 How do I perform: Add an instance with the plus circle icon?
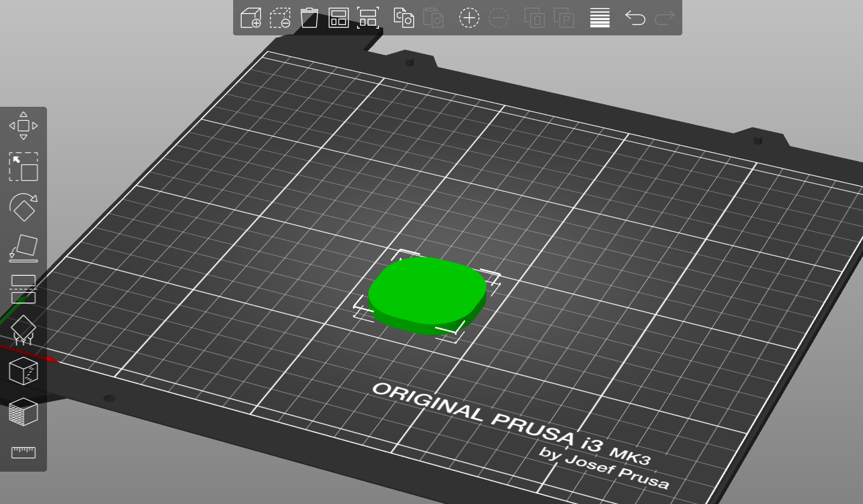469,18
